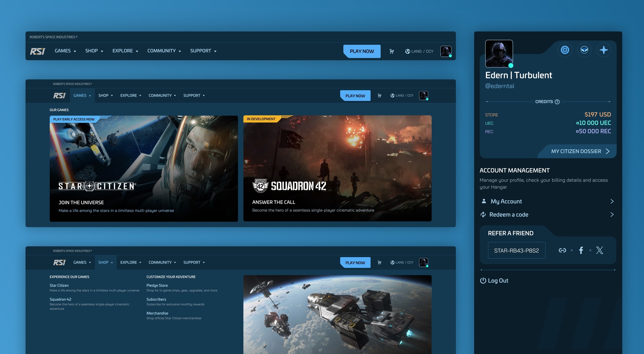The width and height of the screenshot is (644, 354).
Task: Click the copy referral link icon
Action: click(x=562, y=250)
